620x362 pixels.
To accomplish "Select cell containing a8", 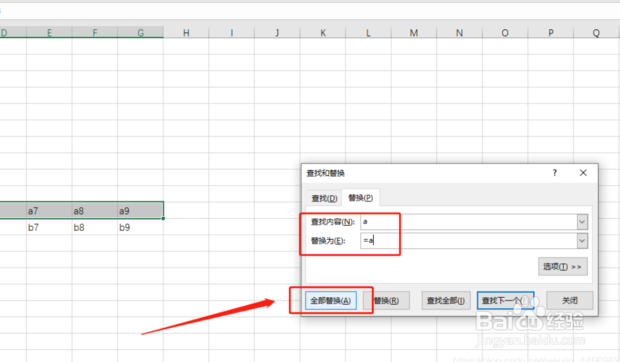I will [95, 210].
